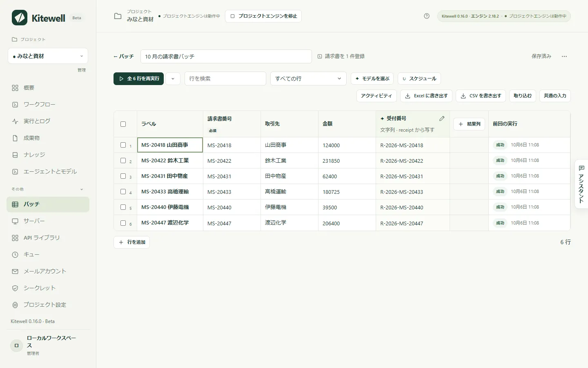
Task: Open 成果物 in sidebar
Action: coord(48,138)
